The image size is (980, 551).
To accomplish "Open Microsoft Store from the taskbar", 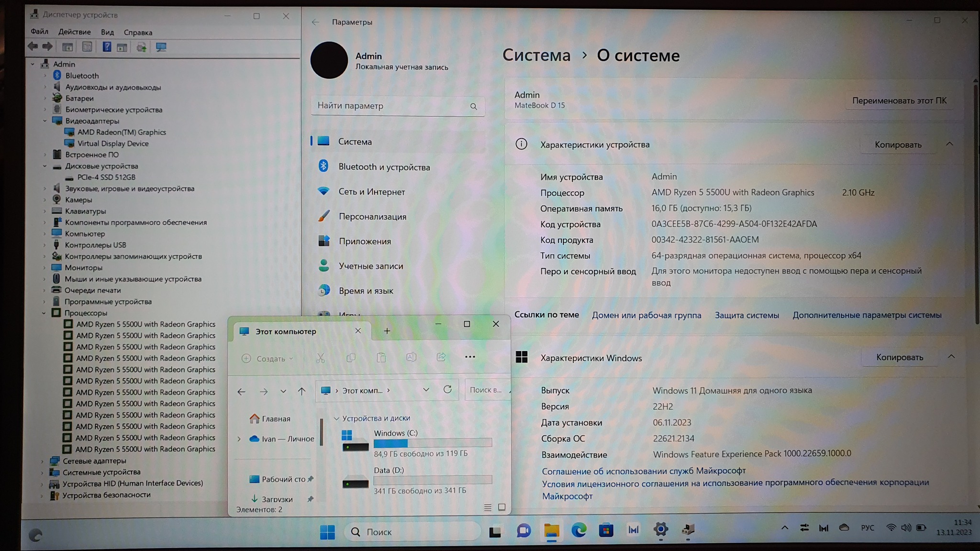I will (x=606, y=530).
